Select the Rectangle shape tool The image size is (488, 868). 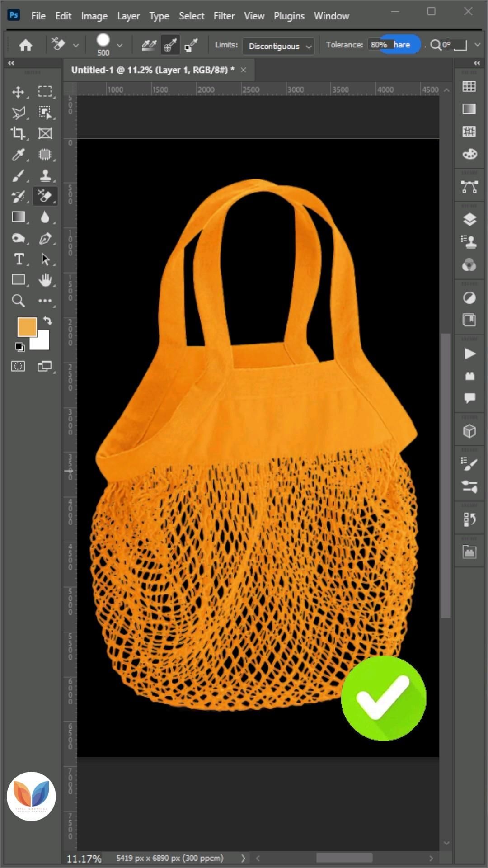pyautogui.click(x=18, y=280)
